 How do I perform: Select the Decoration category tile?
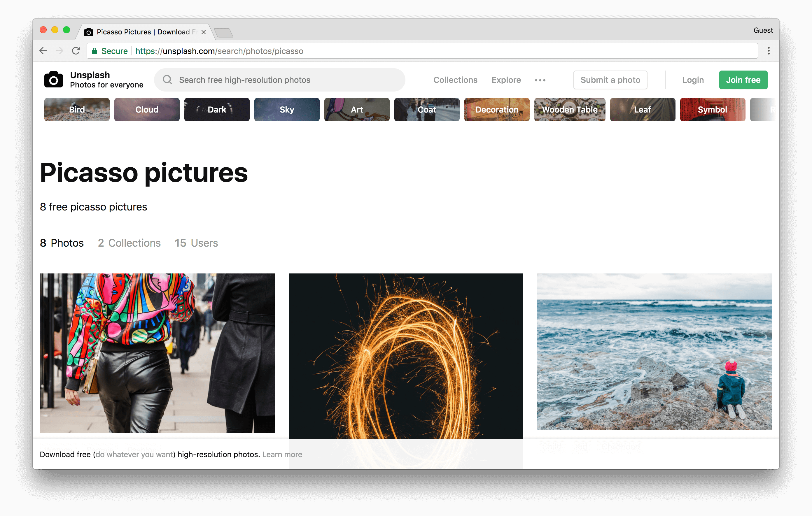coord(497,110)
